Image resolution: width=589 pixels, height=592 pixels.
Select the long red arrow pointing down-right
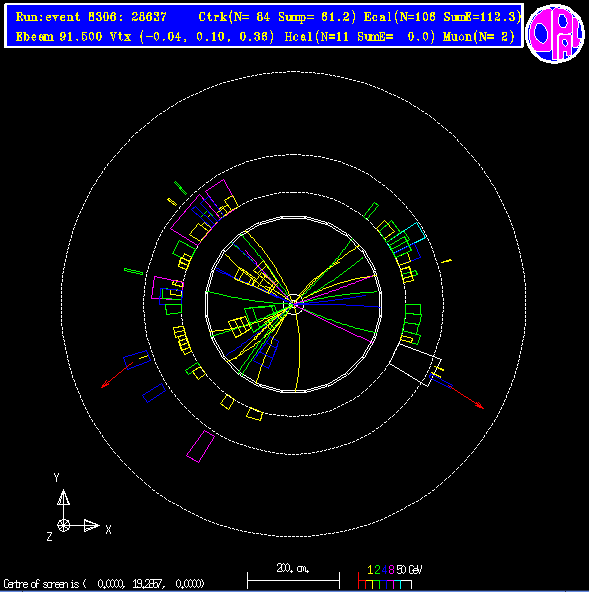click(x=465, y=396)
